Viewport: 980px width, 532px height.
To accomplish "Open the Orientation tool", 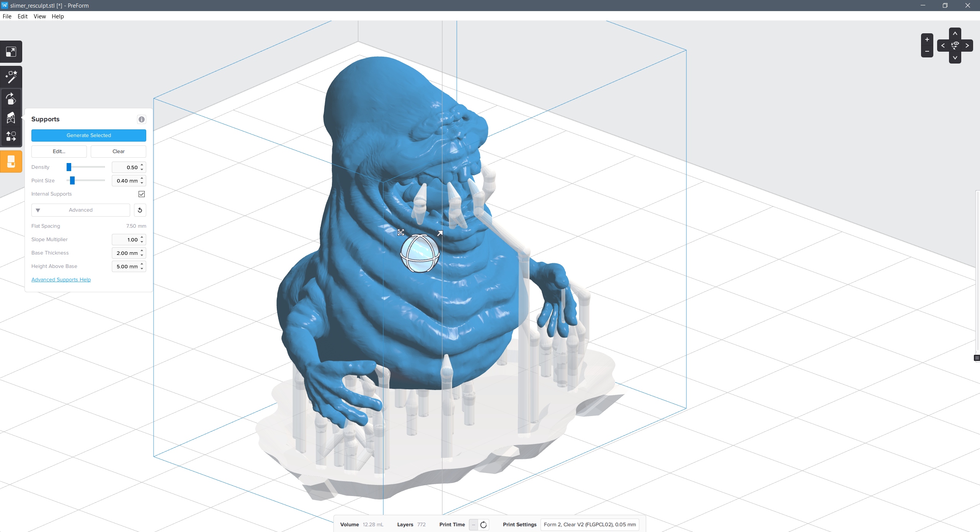I will point(11,99).
